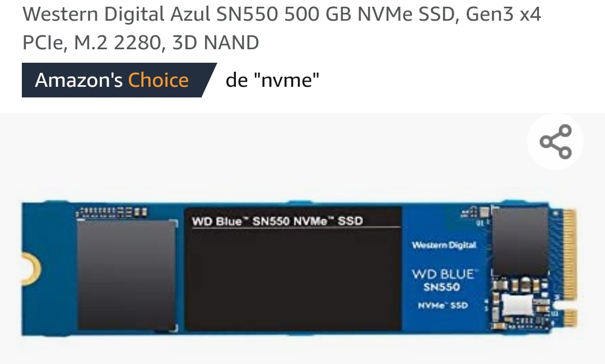This screenshot has height=364, width=605.
Task: Tap the share icon
Action: pos(555,142)
